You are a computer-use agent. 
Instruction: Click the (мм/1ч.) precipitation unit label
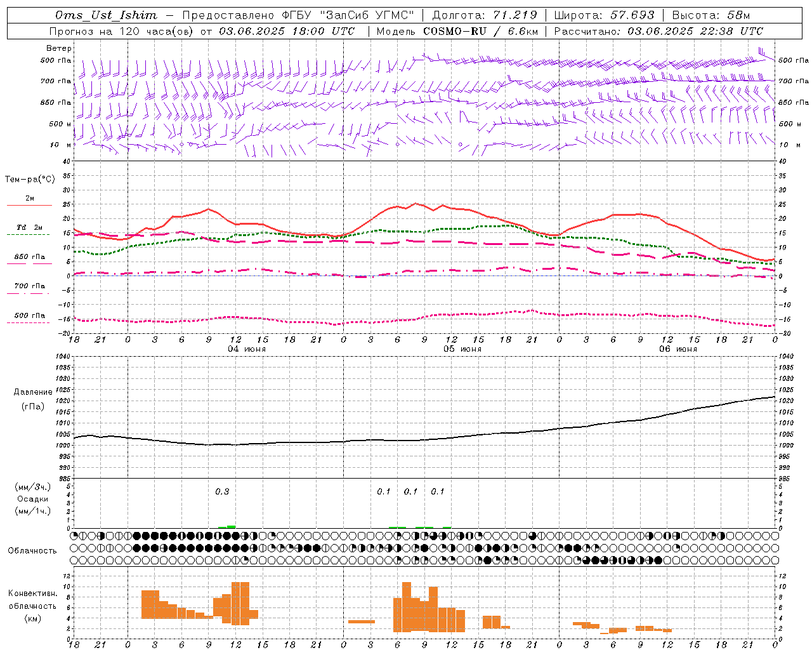(33, 511)
